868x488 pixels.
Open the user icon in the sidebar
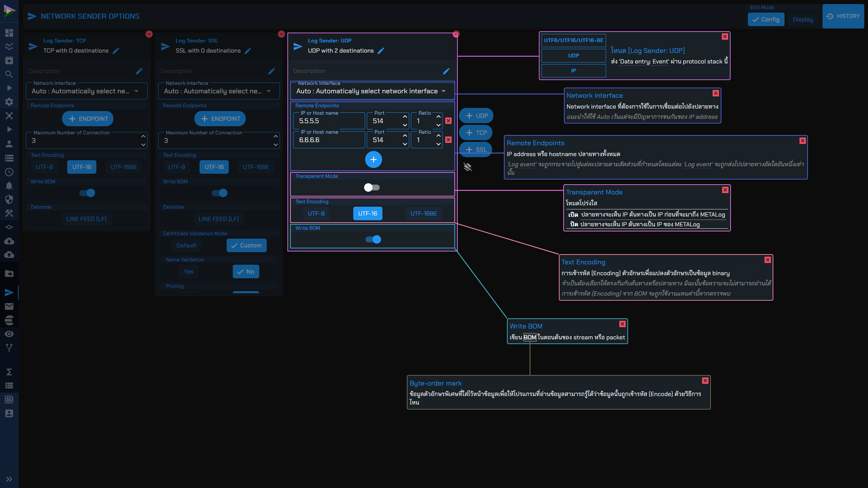(9, 144)
